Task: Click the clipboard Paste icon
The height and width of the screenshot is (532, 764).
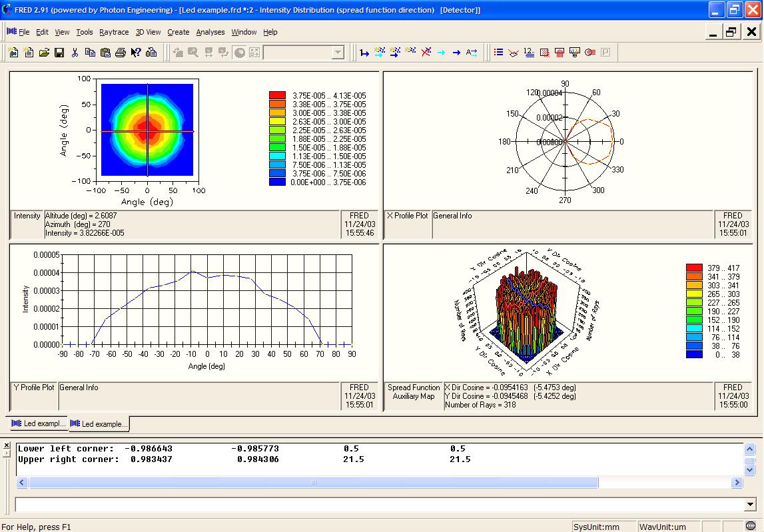Action: [x=105, y=52]
